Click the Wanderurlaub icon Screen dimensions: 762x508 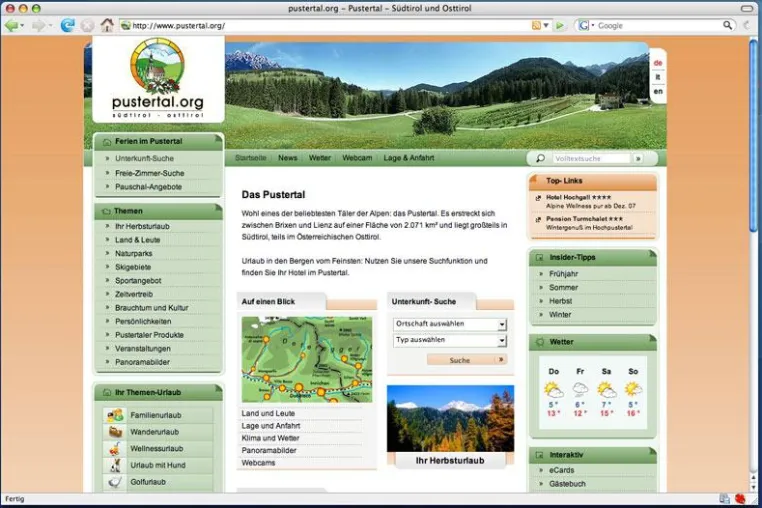click(115, 432)
